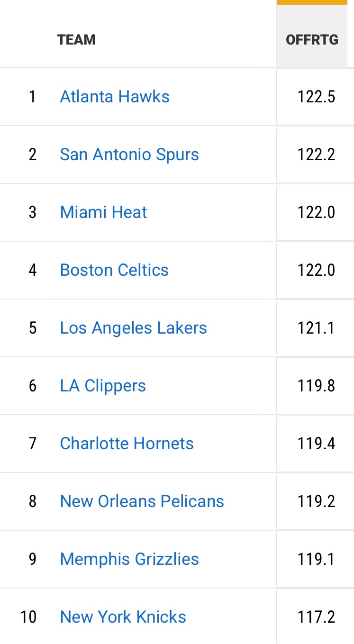This screenshot has height=644, width=354.
Task: Click the San Antonio Spurs link
Action: tap(129, 154)
